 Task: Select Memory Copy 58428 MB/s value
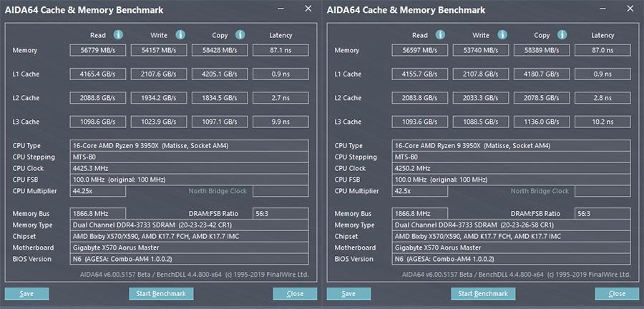[x=220, y=51]
